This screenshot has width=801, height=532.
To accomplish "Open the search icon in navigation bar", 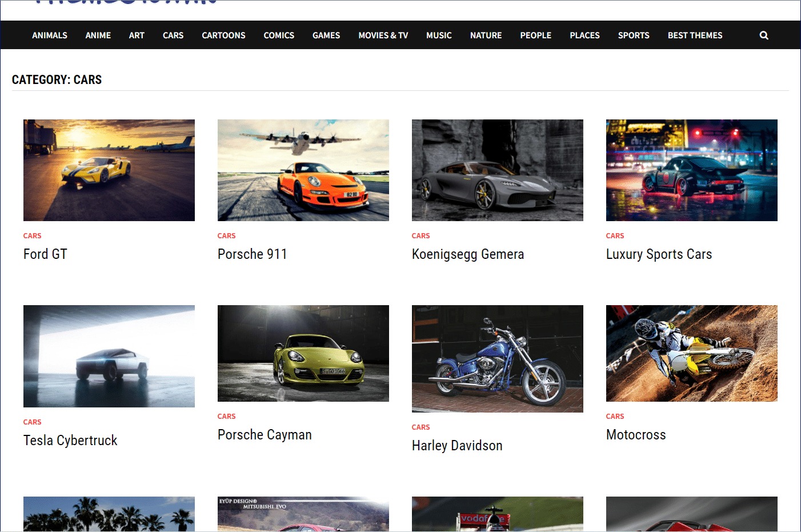I will (x=764, y=35).
